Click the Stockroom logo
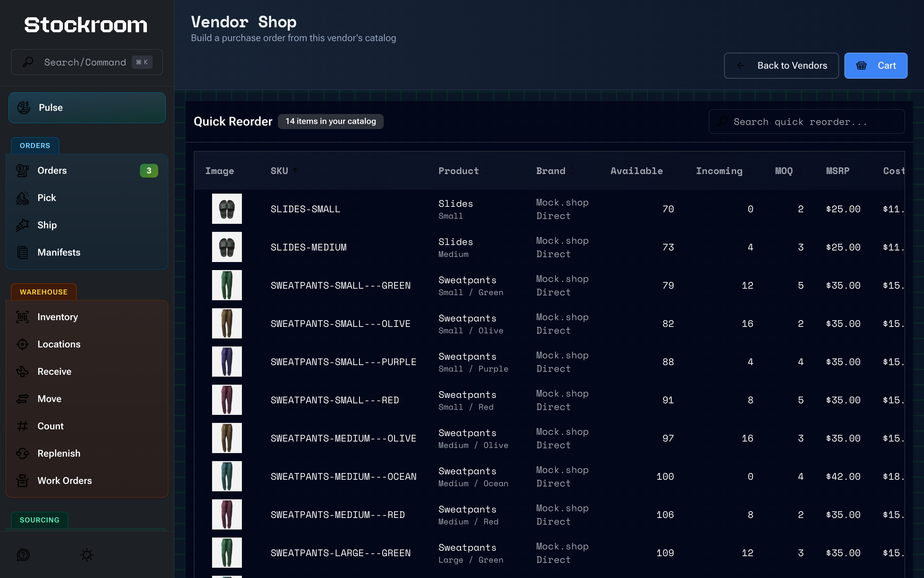This screenshot has height=578, width=924. tap(86, 25)
